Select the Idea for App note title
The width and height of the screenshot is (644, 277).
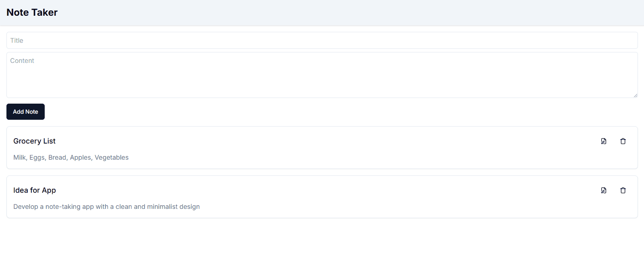click(35, 190)
